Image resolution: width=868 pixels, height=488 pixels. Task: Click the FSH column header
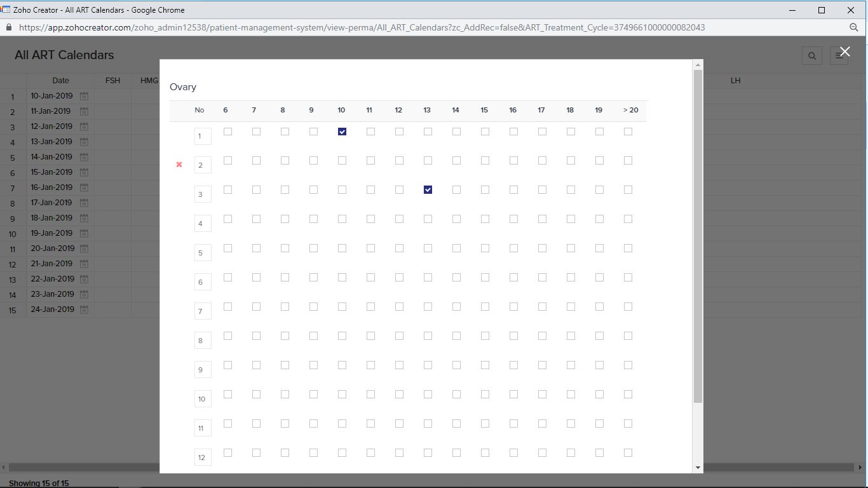coord(112,81)
